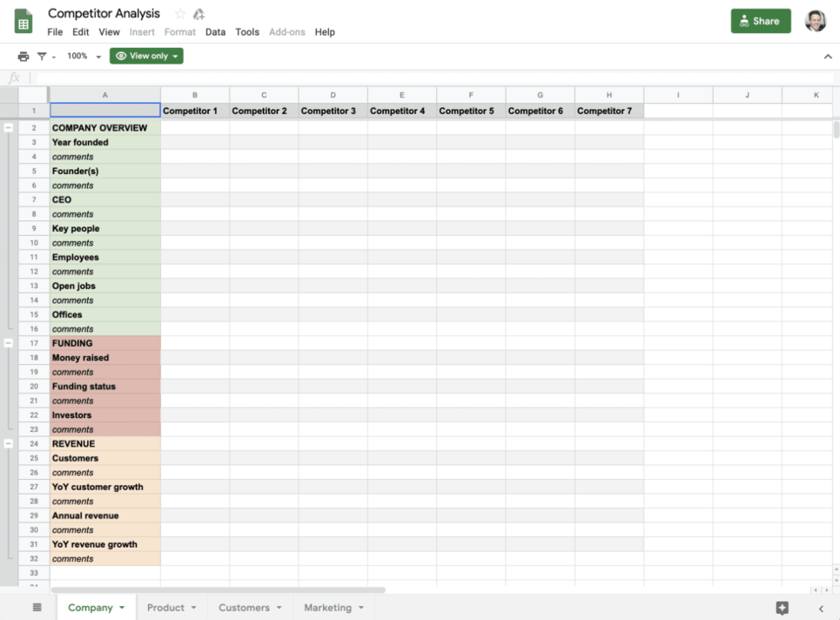Viewport: 840px width, 620px height.
Task: Collapse the FUNDING row group
Action: 8,343
